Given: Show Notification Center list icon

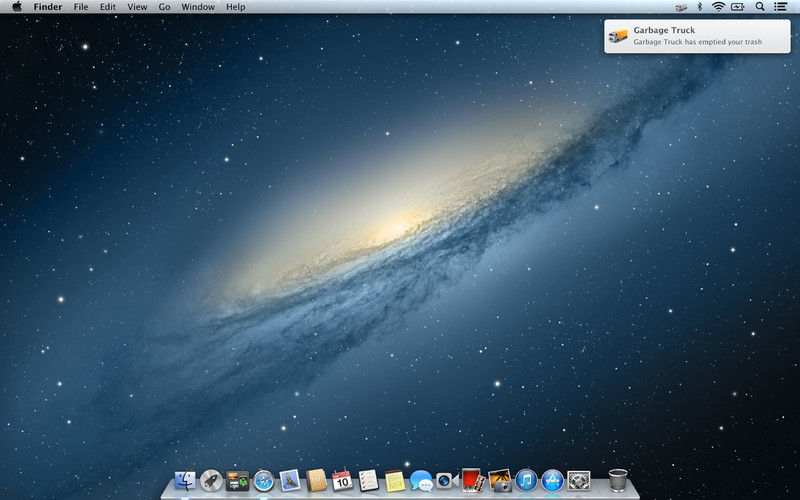Looking at the screenshot, I should pos(780,7).
